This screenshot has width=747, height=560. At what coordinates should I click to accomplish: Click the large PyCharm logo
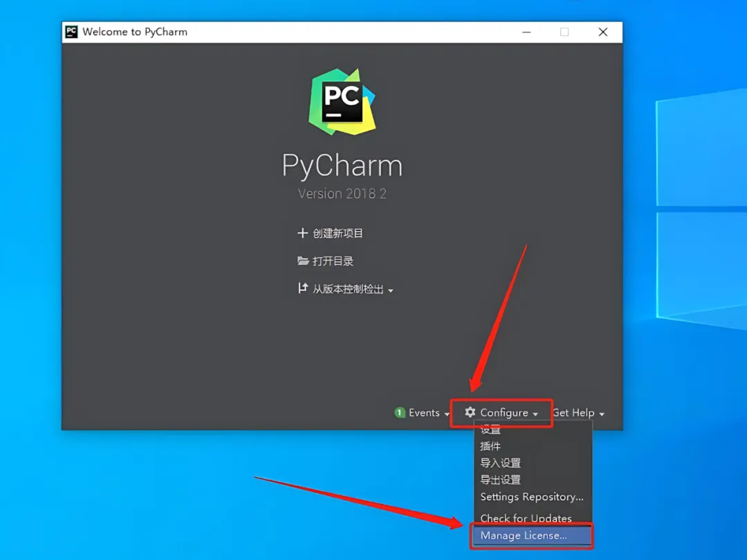pyautogui.click(x=342, y=102)
